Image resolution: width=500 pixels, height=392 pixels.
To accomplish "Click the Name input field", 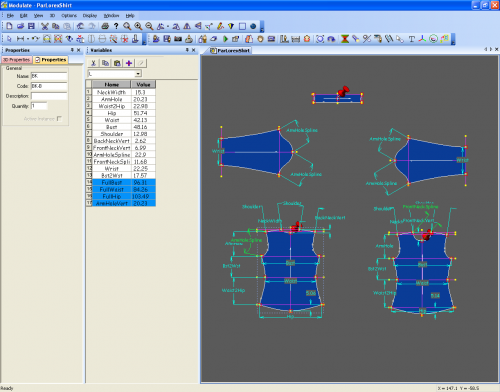I will point(49,76).
